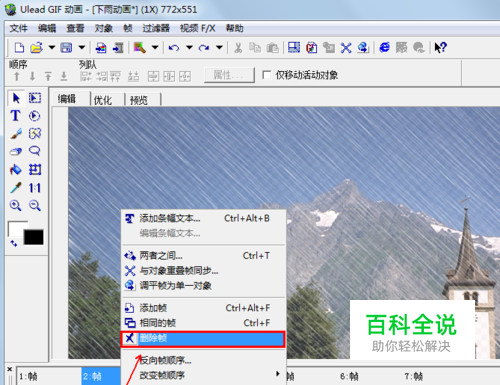Viewport: 500px width, 385px height.
Task: Select frame 6:帧 in frame panel
Action: (349, 377)
